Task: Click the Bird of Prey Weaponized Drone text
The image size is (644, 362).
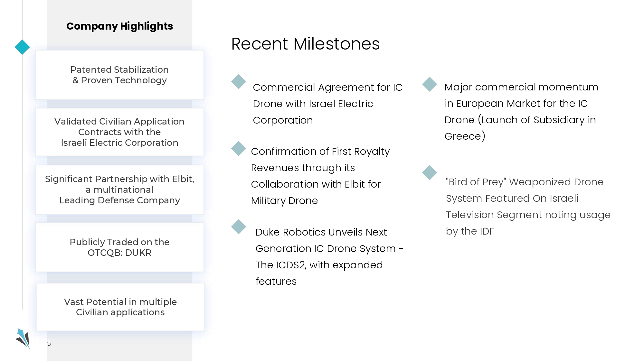Action: [528, 206]
